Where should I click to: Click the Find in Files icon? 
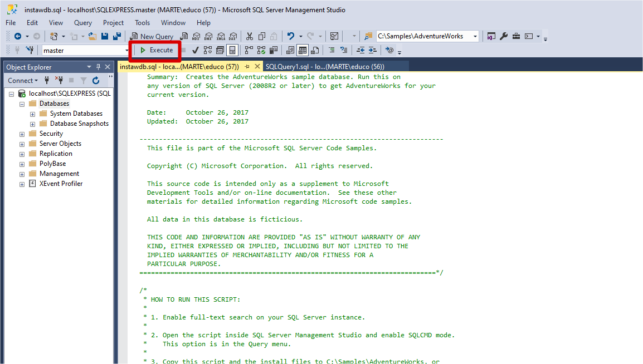click(368, 36)
